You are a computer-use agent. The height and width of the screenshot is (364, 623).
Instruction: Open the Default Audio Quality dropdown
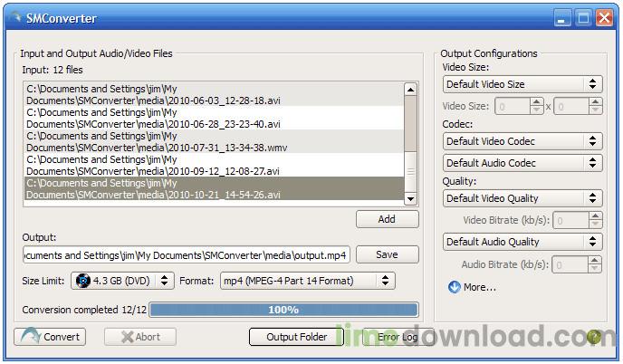coord(522,241)
